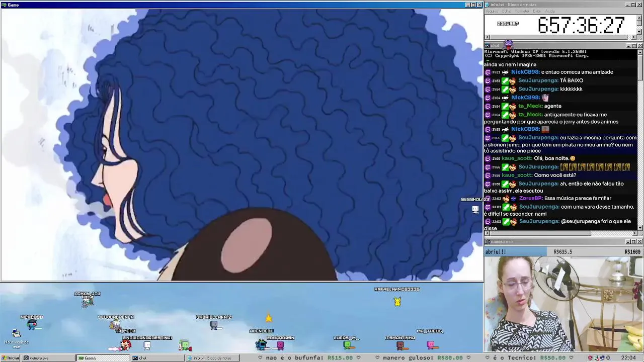Click the NICKCB98 avatar sprite
The image size is (644, 362).
[32, 324]
